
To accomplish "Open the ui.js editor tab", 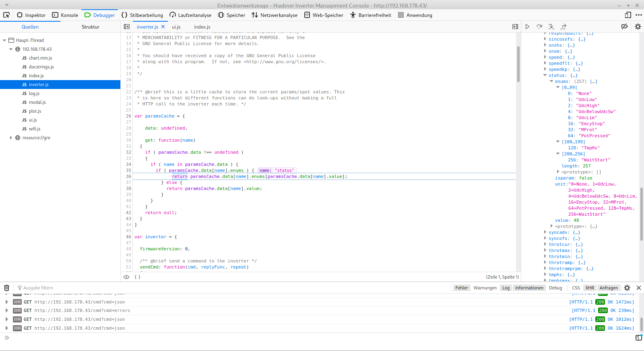I will tap(176, 27).
